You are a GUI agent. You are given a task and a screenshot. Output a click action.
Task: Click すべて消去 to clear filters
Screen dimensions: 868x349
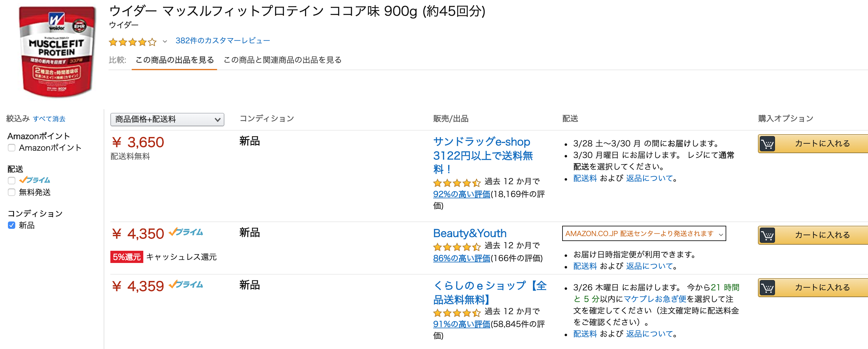click(x=49, y=119)
